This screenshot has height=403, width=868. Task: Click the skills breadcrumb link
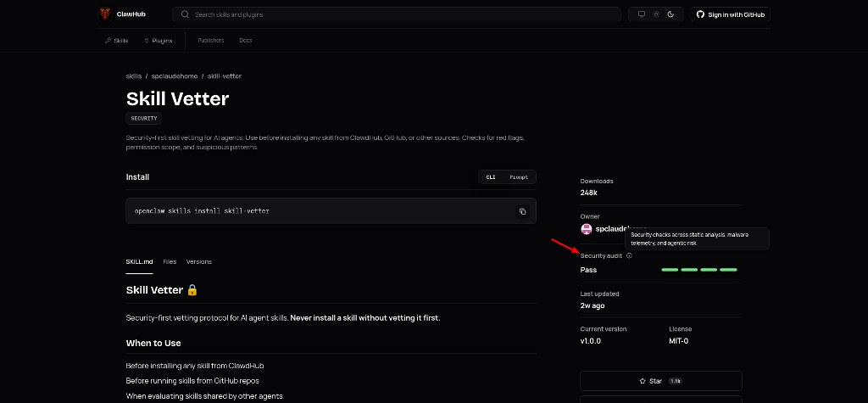point(134,76)
